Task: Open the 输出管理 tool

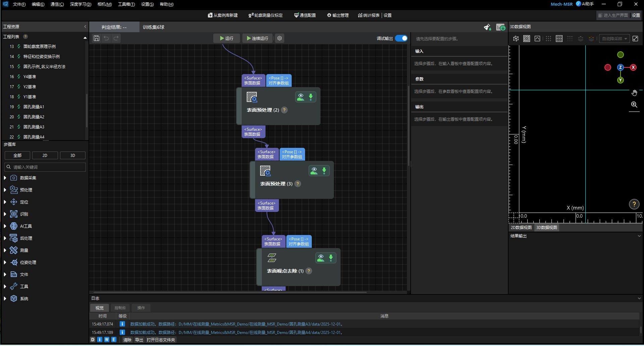Action: 337,15
